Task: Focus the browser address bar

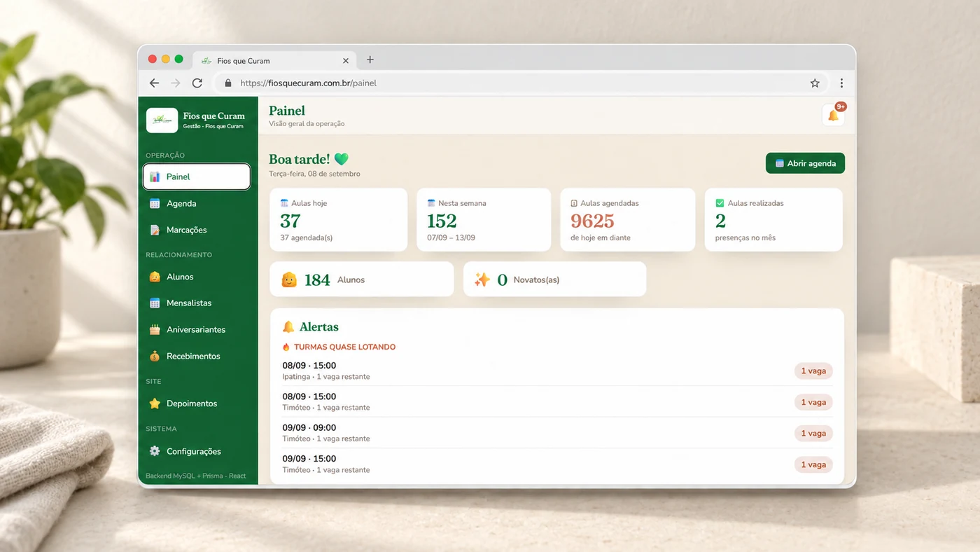Action: point(522,83)
